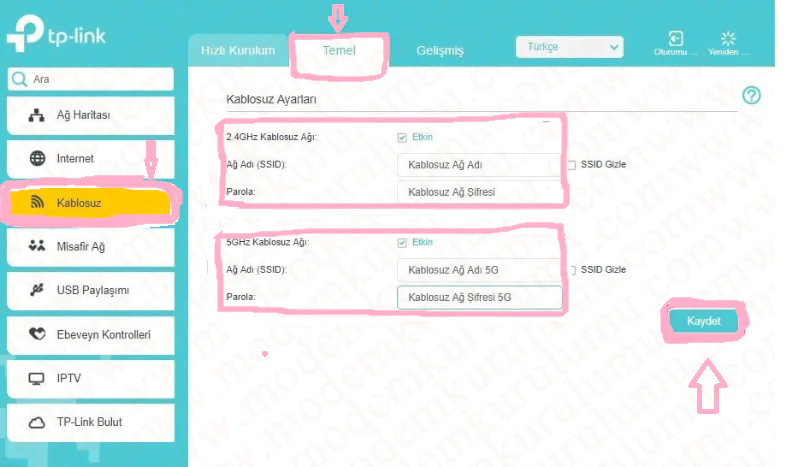Select Kablosuz menu item
The image size is (797, 467).
pos(90,202)
